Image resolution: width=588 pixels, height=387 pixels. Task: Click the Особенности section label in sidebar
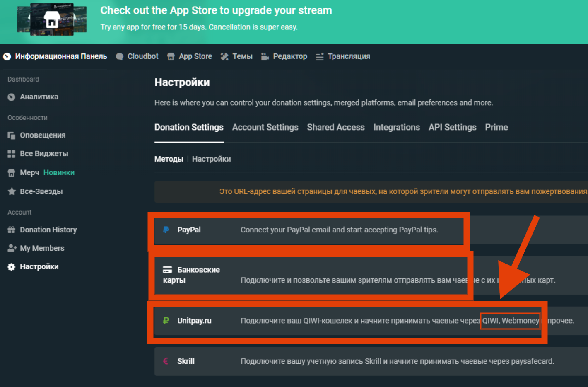27,118
